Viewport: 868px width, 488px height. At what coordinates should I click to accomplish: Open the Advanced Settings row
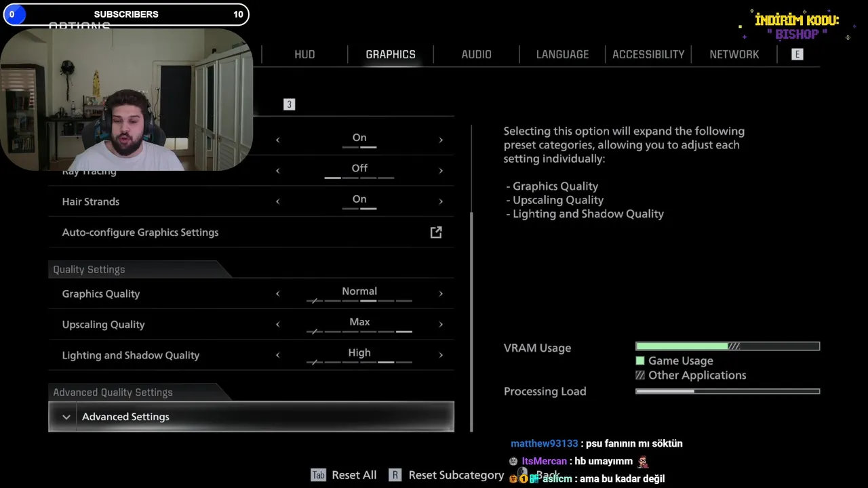pos(251,417)
